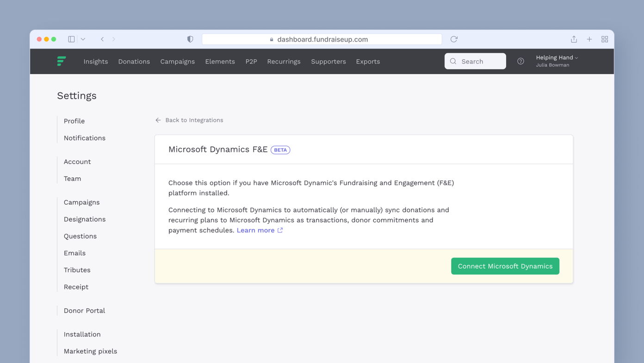Show the tab overview grid
Image resolution: width=644 pixels, height=363 pixels.
[x=605, y=39]
